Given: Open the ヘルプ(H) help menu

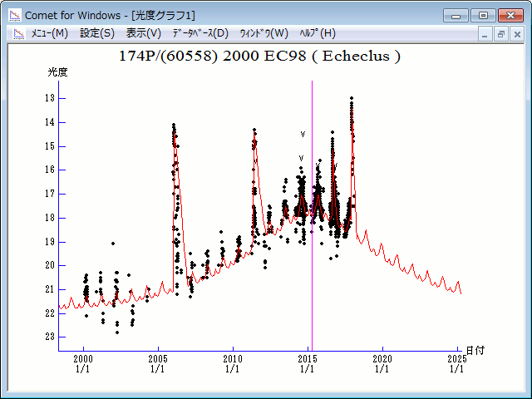Looking at the screenshot, I should point(317,33).
